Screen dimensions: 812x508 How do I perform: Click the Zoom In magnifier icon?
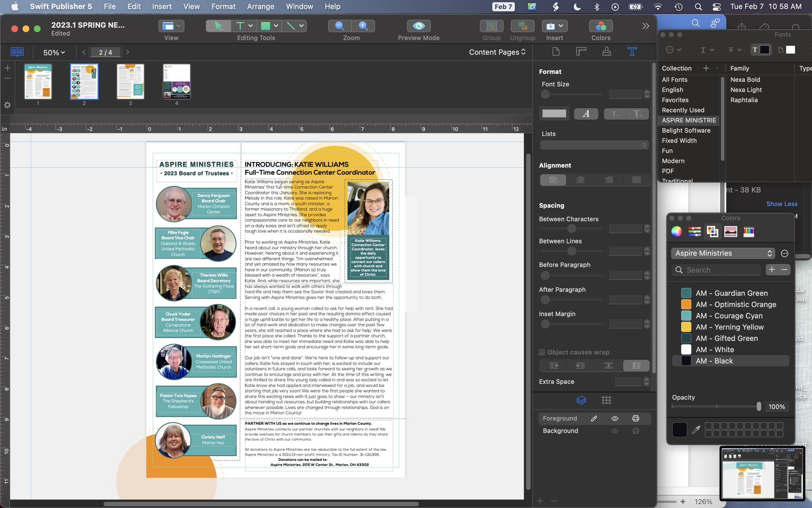click(363, 26)
